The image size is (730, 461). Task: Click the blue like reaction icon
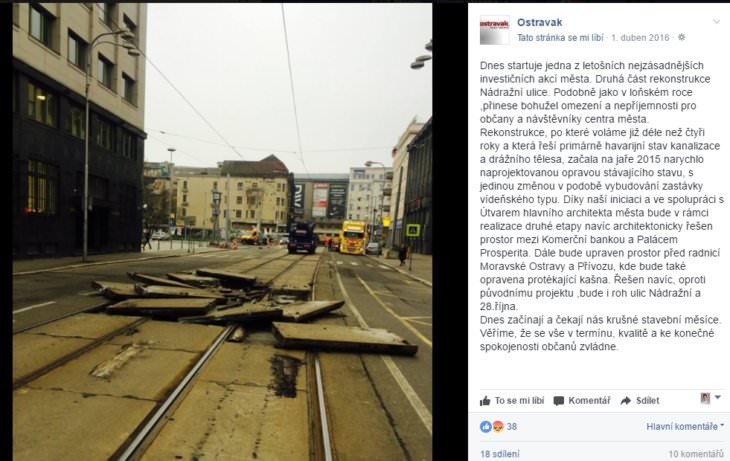point(486,427)
